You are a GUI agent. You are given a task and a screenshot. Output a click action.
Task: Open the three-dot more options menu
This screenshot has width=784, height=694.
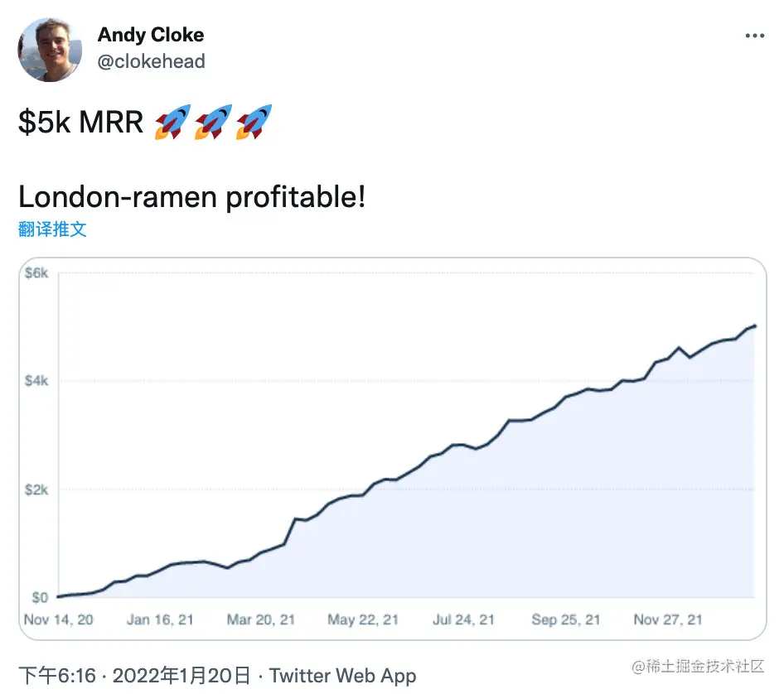click(x=754, y=36)
